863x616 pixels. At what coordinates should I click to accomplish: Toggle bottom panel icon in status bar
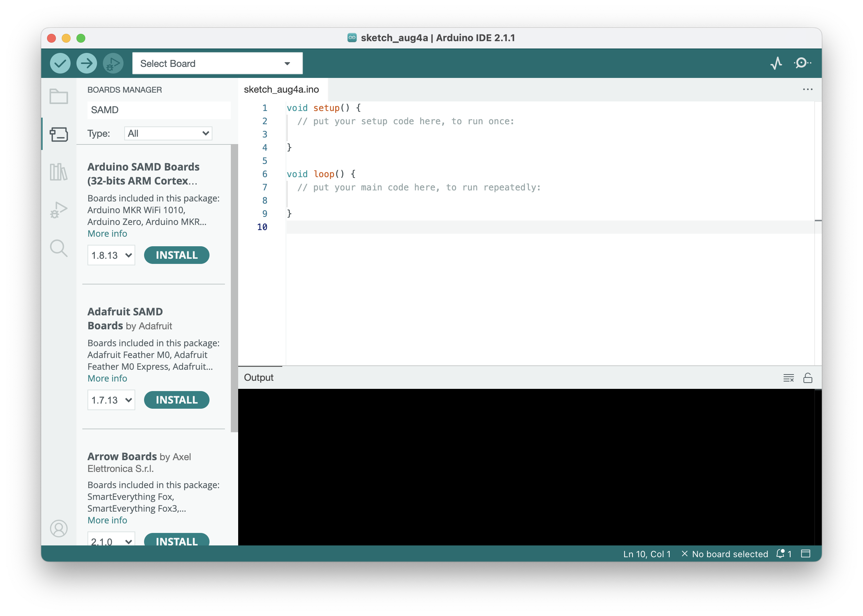click(806, 554)
